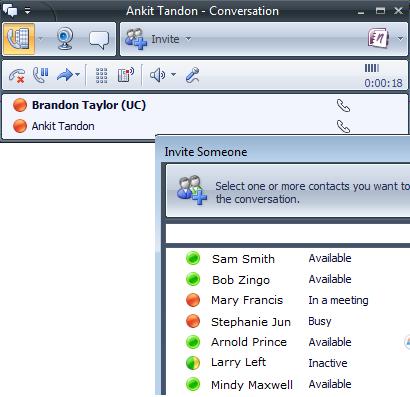The image size is (410, 397).
Task: Click the 0:00:18 call timer
Action: (x=383, y=83)
